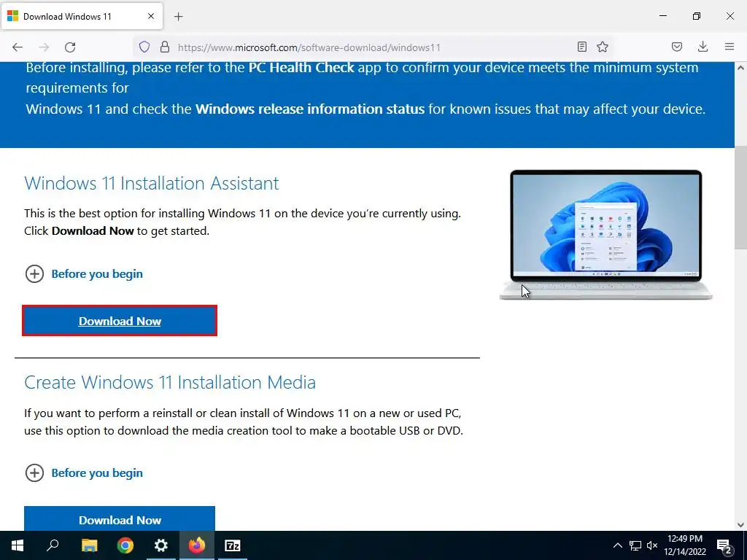This screenshot has width=747, height=560.
Task: Launch Google Chrome from taskbar
Action: [x=125, y=545]
